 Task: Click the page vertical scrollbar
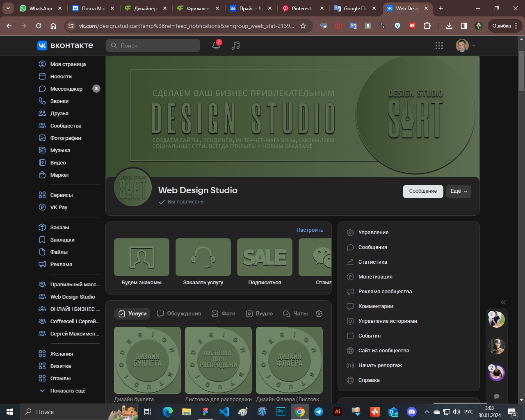pos(521,217)
